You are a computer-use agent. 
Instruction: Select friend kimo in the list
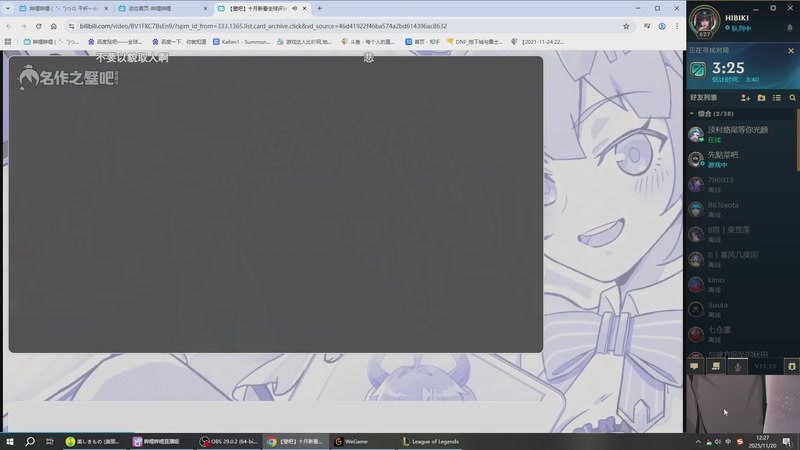(741, 284)
